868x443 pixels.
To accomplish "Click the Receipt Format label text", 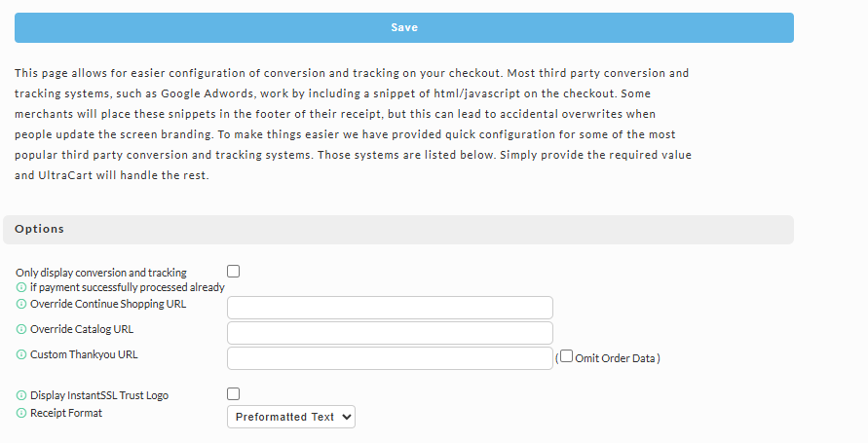I will (66, 413).
